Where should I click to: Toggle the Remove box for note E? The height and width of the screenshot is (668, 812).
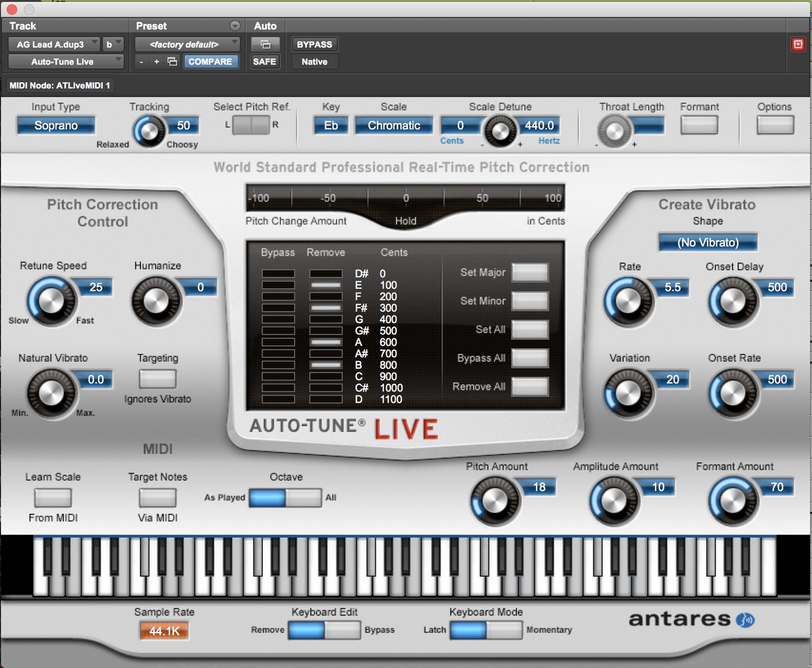(x=326, y=285)
